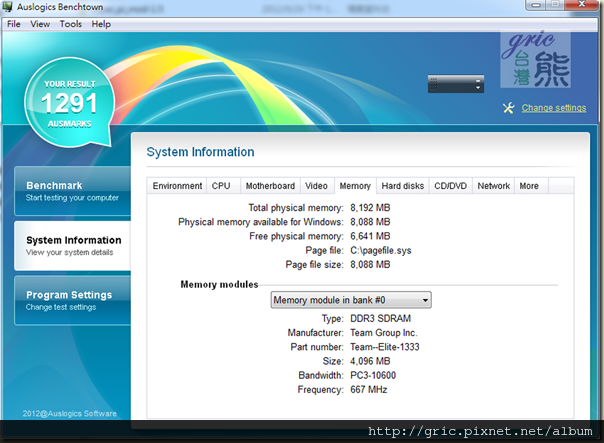Image resolution: width=604 pixels, height=443 pixels.
Task: Click the Type value DDR3 SDRAM
Action: point(380,318)
